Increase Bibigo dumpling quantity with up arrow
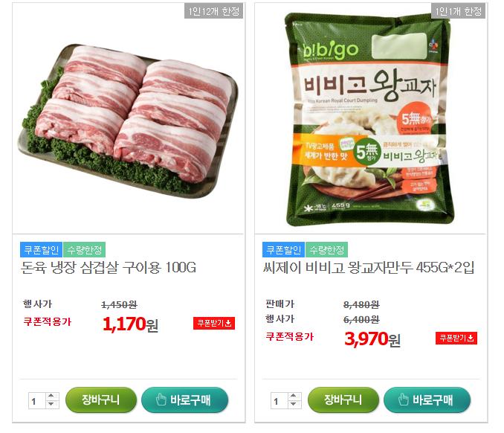Image resolution: width=504 pixels, height=433 pixels. 294,396
